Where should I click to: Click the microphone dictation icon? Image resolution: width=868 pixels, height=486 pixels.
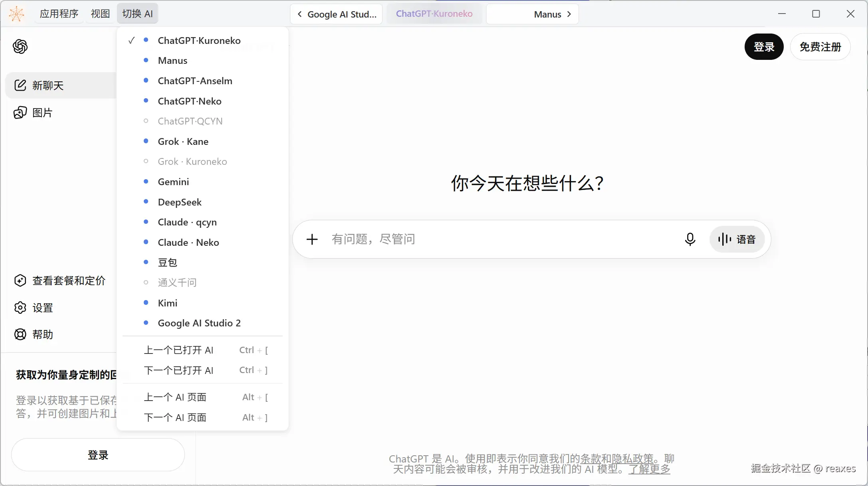tap(690, 239)
